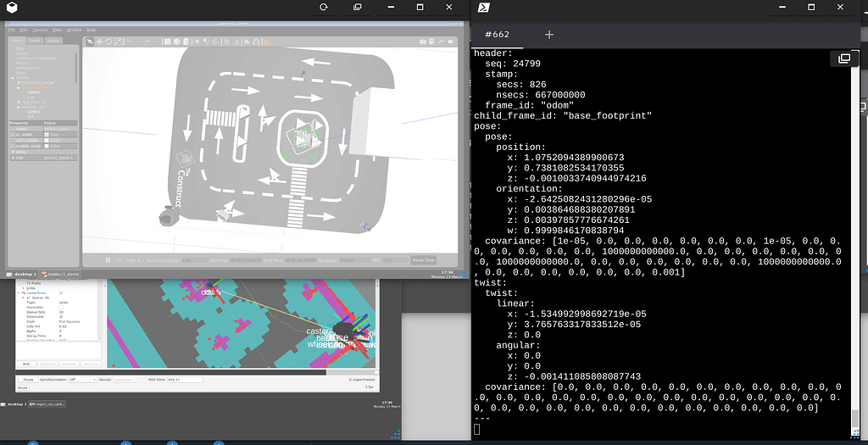Activate the Translate mode tool in Gazebo

99,42
